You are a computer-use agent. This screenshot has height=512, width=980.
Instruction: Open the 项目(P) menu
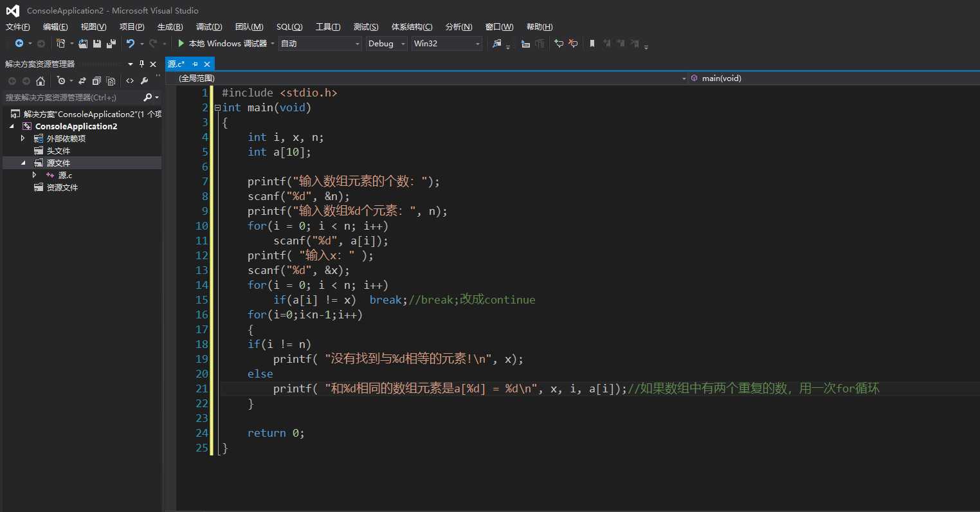(x=132, y=26)
